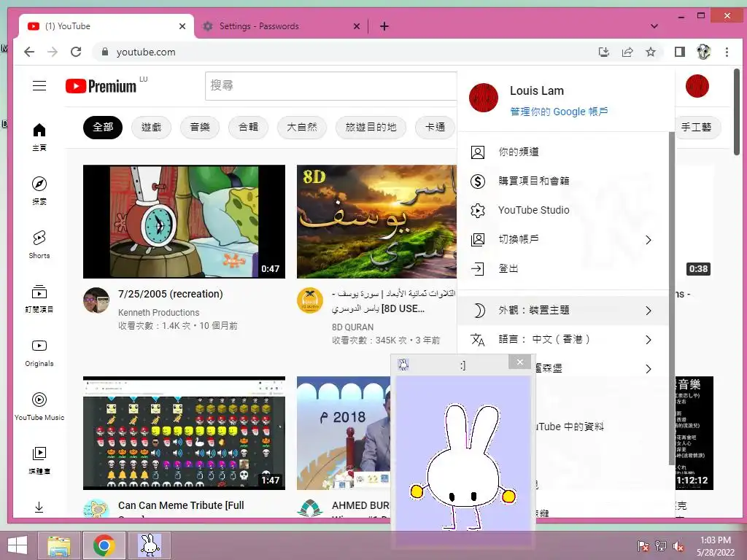747x560 pixels.
Task: Open the YouTube hamburger guide menu
Action: 39,86
